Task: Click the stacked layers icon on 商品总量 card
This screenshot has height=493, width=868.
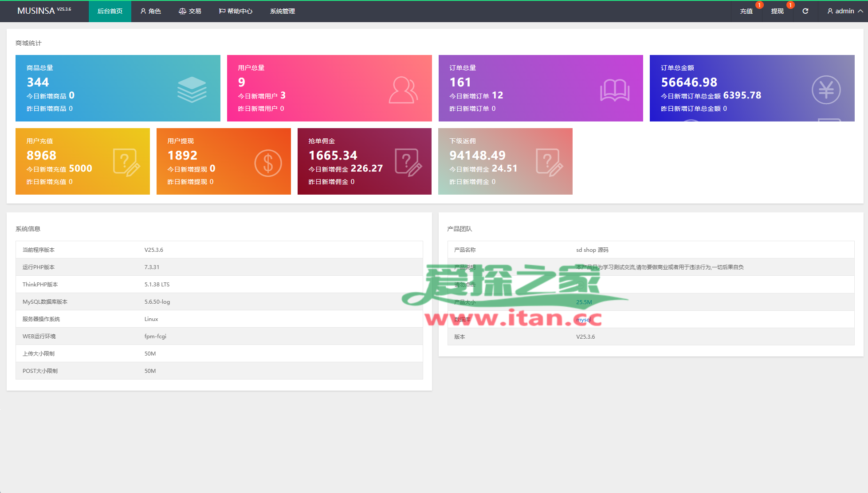Action: [x=192, y=89]
